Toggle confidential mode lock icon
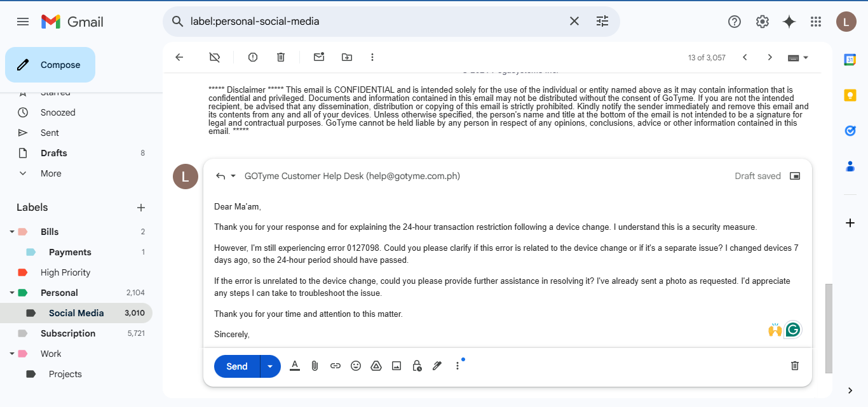The width and height of the screenshot is (868, 407). tap(417, 366)
